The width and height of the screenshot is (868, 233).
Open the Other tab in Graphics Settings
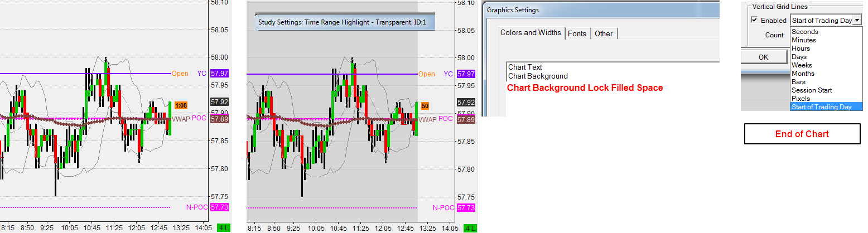point(604,34)
